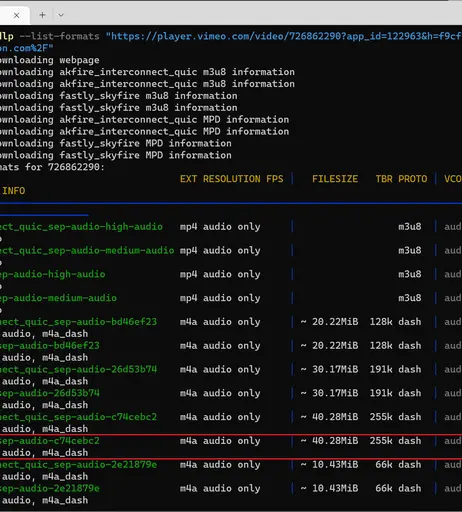Image resolution: width=462 pixels, height=512 pixels.
Task: Click the FPS column header
Action: click(275, 179)
